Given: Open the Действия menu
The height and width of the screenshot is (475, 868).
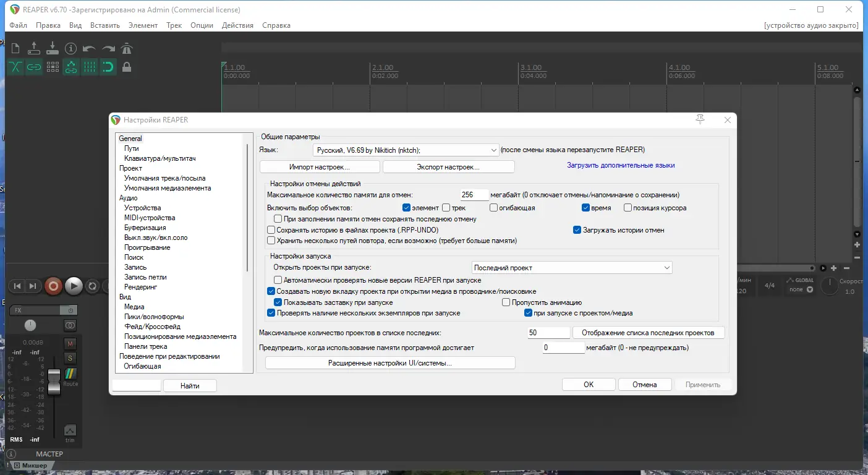Looking at the screenshot, I should pos(237,25).
